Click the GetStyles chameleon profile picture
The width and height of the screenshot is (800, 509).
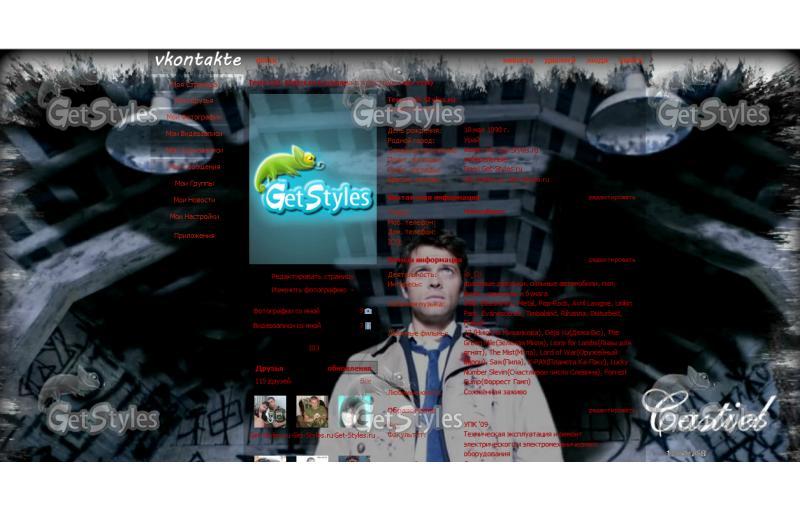pos(313,179)
